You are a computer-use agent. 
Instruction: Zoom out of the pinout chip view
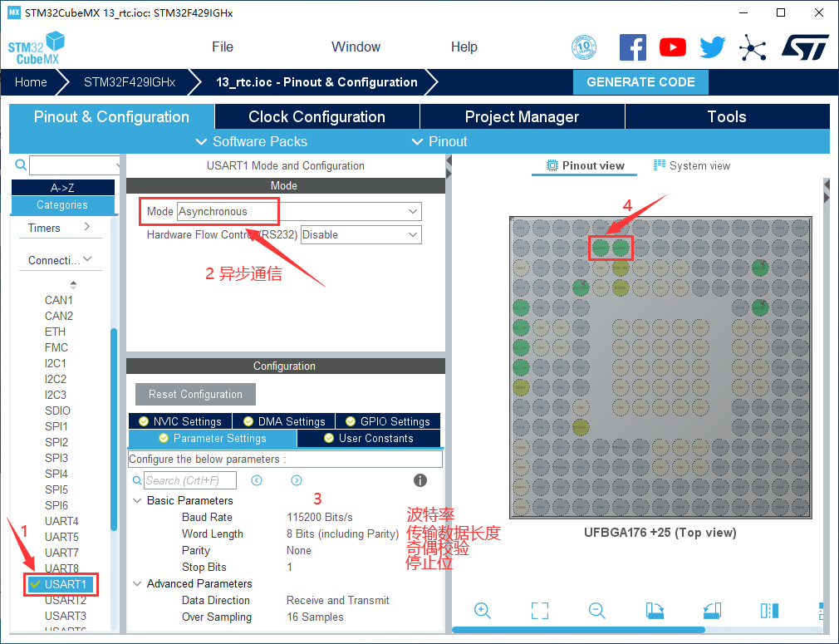[x=596, y=611]
